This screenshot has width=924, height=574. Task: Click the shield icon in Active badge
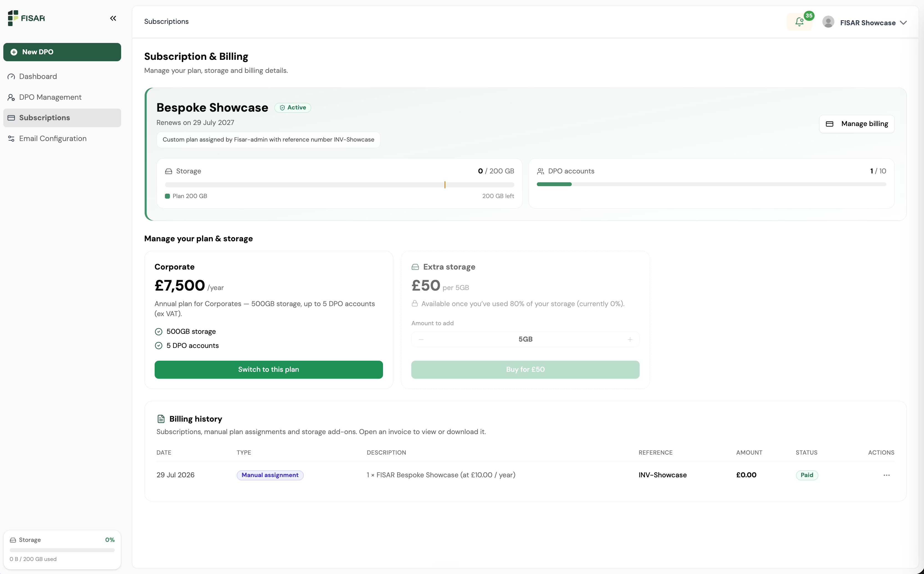coord(282,108)
